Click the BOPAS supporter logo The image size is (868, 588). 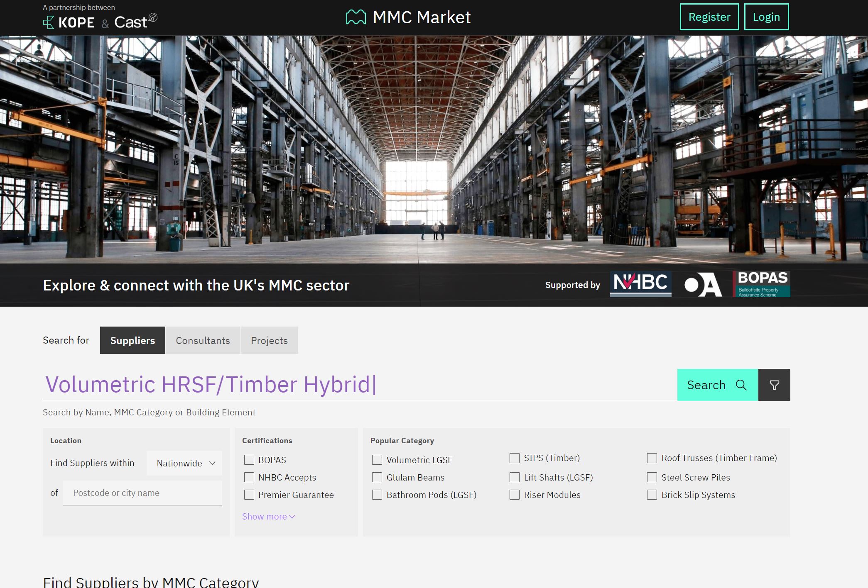pos(761,284)
